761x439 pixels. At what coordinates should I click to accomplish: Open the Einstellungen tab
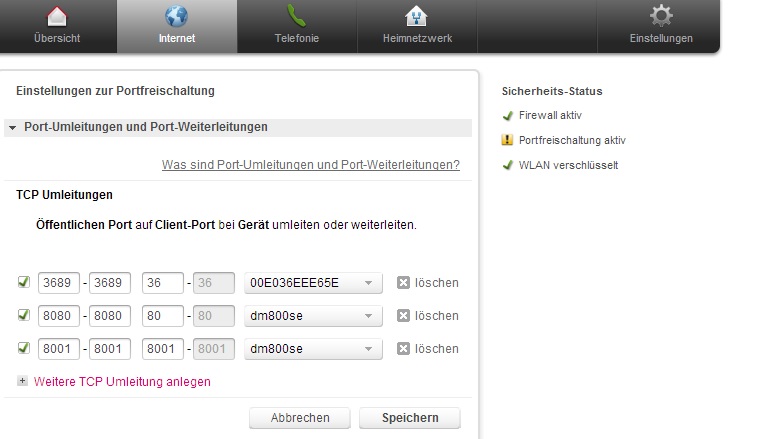click(x=660, y=26)
